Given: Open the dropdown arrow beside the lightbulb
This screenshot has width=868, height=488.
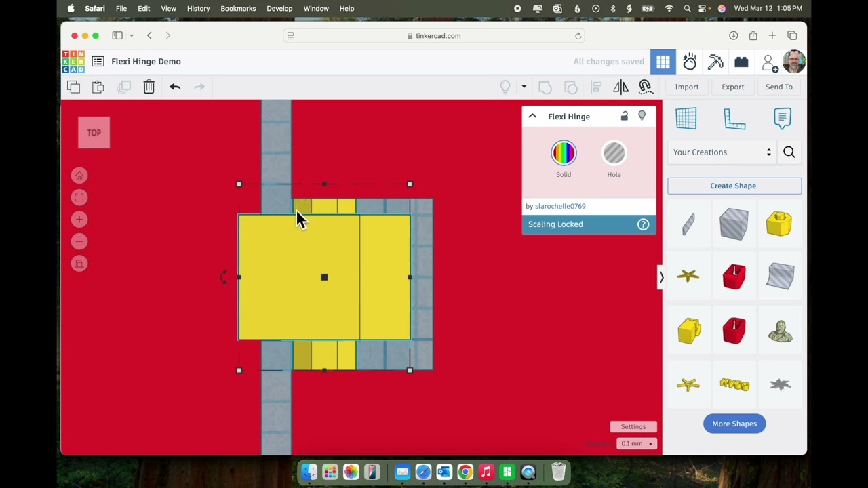Looking at the screenshot, I should click(524, 87).
